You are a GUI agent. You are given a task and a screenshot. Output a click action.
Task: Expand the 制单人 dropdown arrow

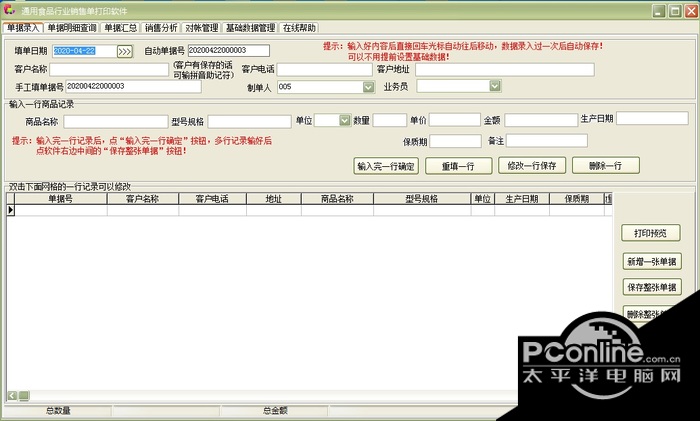coord(368,87)
